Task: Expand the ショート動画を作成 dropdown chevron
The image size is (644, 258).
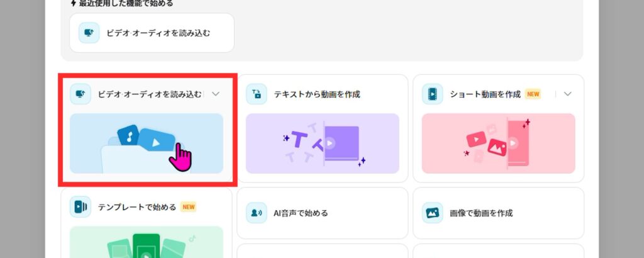Action: 568,94
